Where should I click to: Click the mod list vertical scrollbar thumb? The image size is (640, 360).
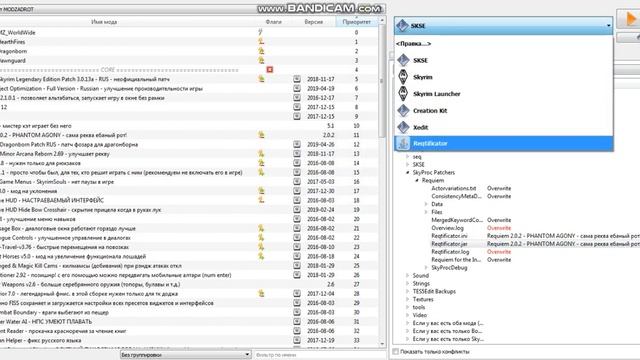click(x=382, y=81)
